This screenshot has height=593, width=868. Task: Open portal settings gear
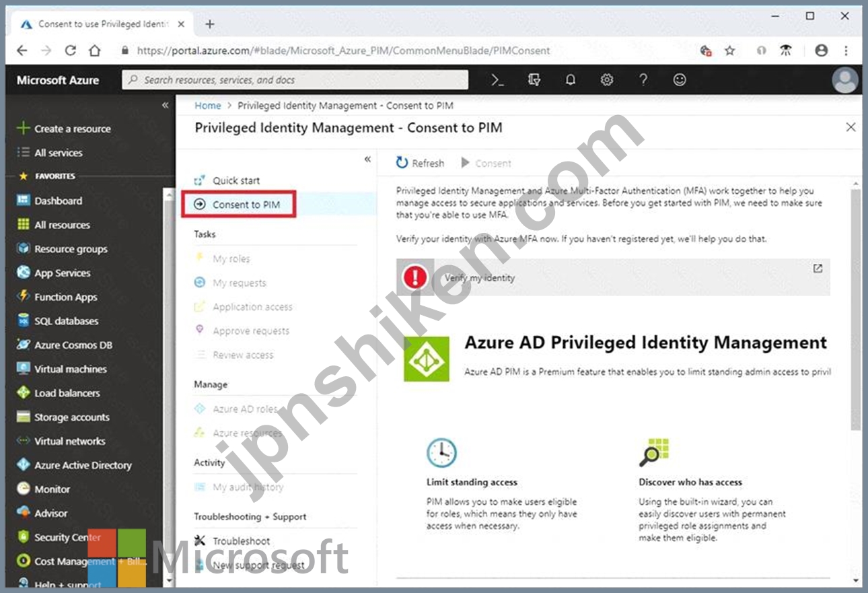click(607, 80)
